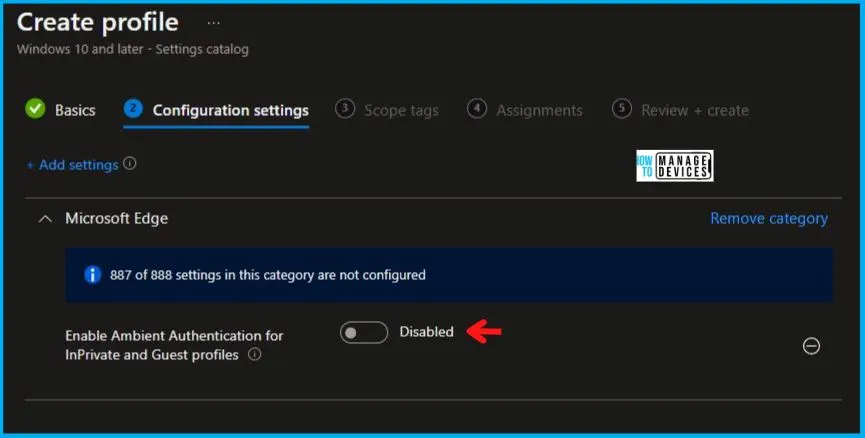Toggle Enable Ambient Authentication switch
The image size is (865, 438).
click(364, 333)
